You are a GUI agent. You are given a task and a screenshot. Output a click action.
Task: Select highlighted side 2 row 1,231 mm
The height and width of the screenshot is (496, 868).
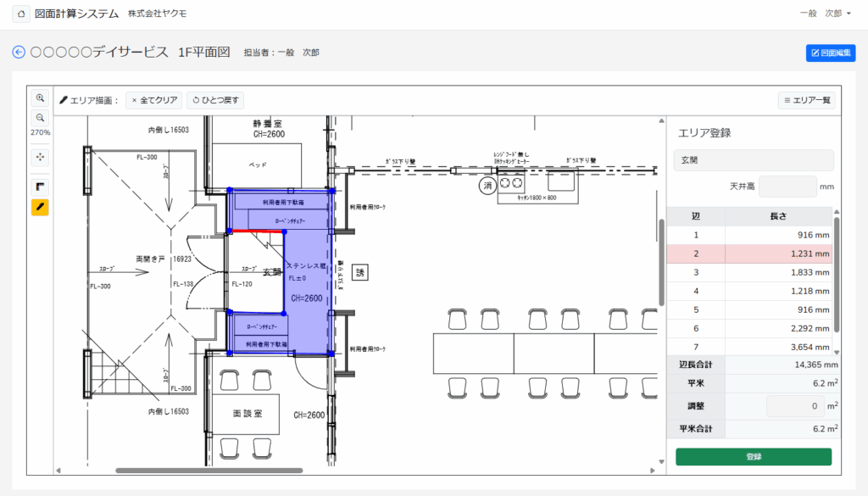(x=751, y=254)
